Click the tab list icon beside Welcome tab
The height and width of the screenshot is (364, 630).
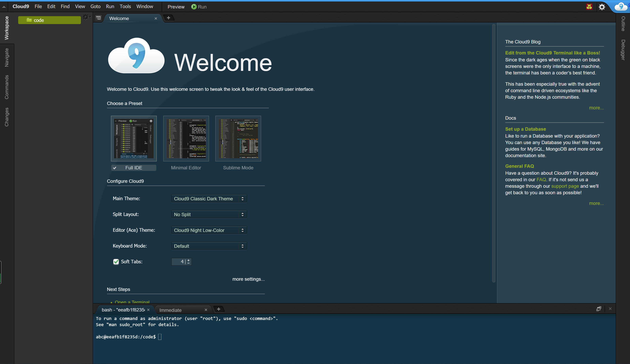coord(98,18)
